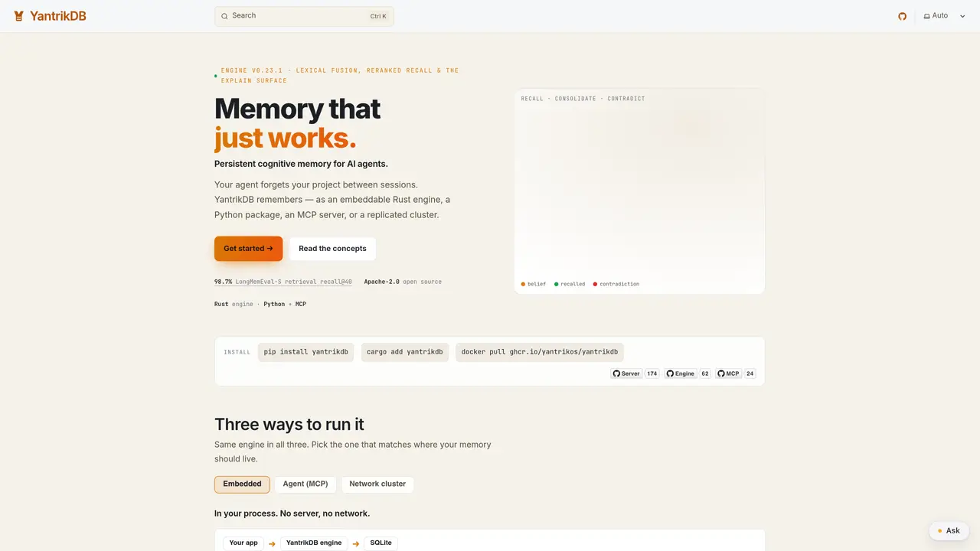
Task: Open Read the concepts
Action: [x=332, y=249]
